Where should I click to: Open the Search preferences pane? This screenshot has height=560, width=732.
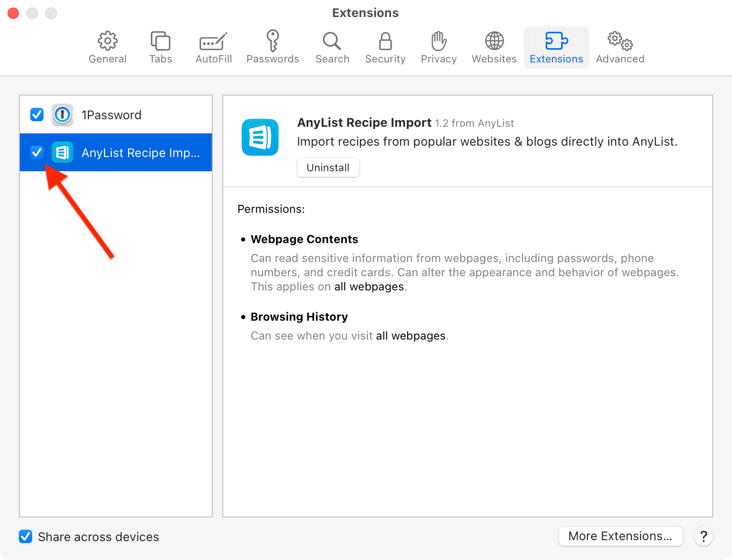[x=332, y=42]
